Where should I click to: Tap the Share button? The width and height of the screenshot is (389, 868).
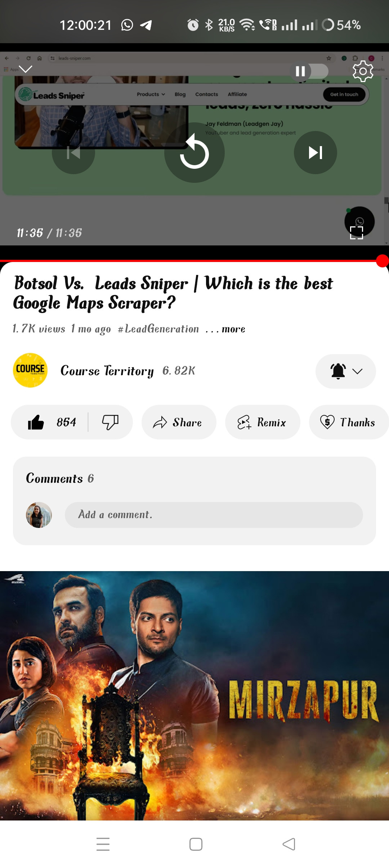coord(179,422)
